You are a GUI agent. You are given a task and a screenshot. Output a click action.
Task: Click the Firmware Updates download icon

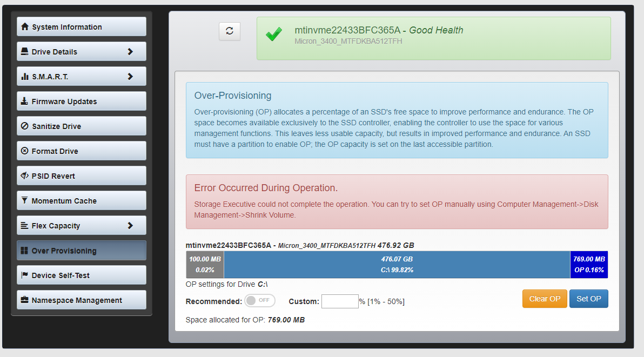click(x=25, y=102)
